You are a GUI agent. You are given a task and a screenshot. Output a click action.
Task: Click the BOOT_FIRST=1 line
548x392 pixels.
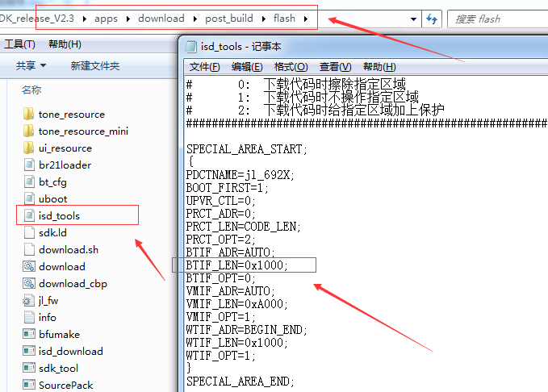tap(227, 188)
